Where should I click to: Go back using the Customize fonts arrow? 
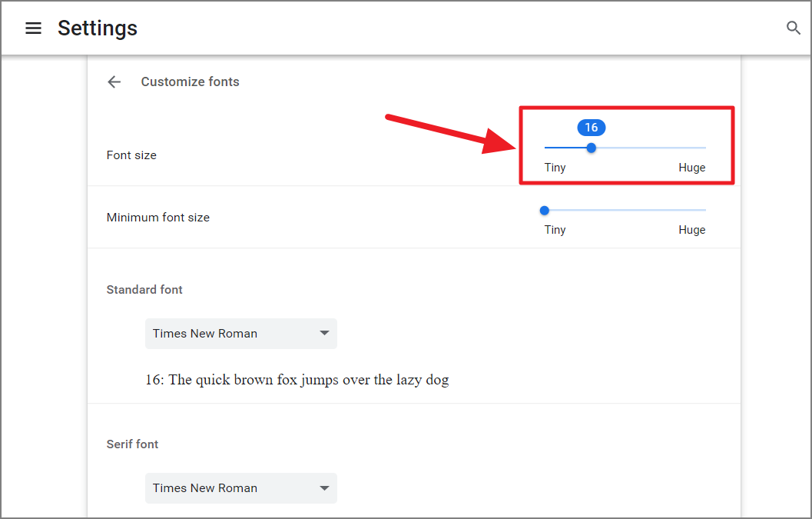click(114, 82)
